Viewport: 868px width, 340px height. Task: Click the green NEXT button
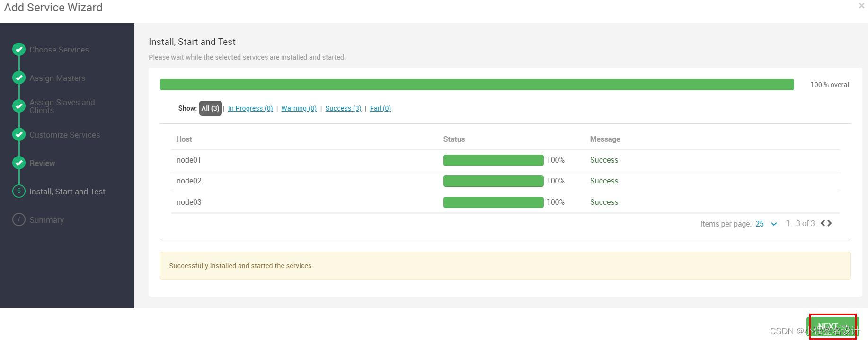click(x=833, y=326)
